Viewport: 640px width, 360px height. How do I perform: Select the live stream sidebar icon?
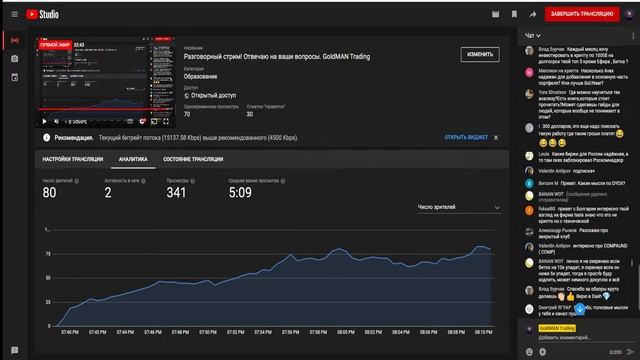click(15, 40)
